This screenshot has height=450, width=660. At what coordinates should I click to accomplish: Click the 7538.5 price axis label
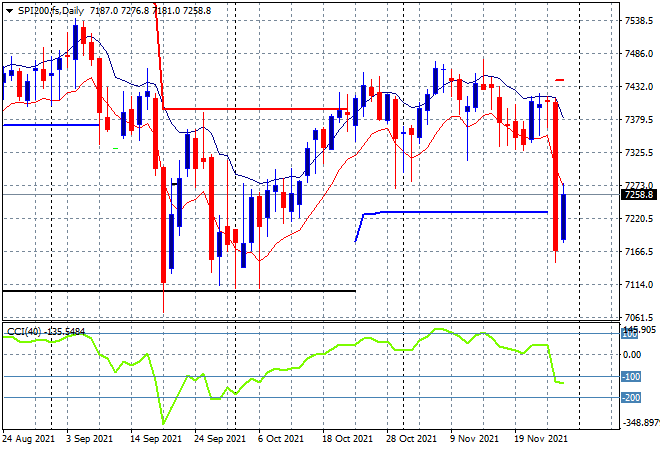[x=639, y=21]
